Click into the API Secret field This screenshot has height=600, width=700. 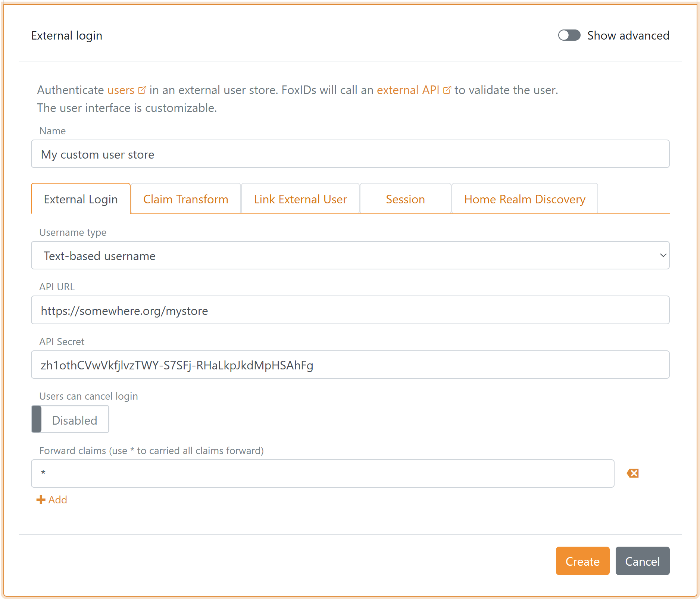(x=350, y=365)
